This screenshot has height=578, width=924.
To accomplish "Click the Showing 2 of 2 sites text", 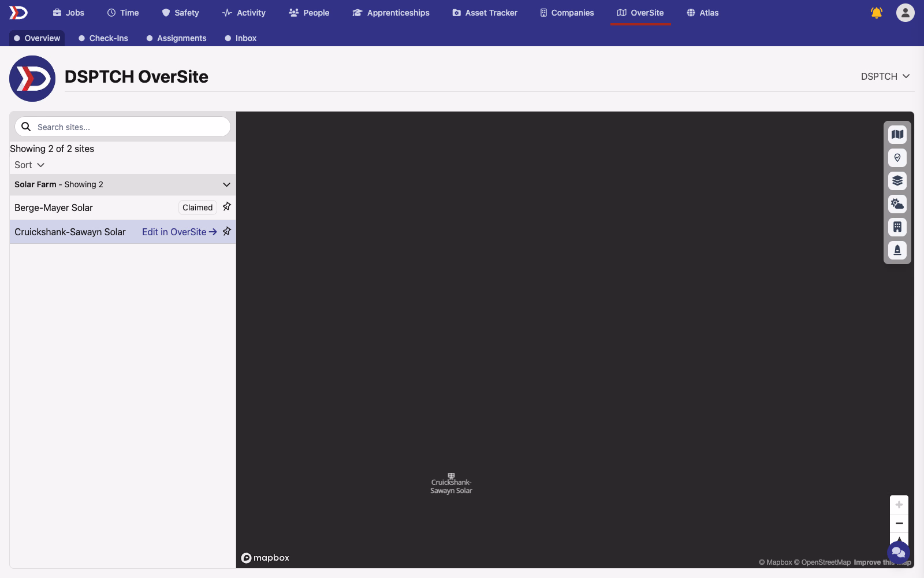I will point(52,149).
